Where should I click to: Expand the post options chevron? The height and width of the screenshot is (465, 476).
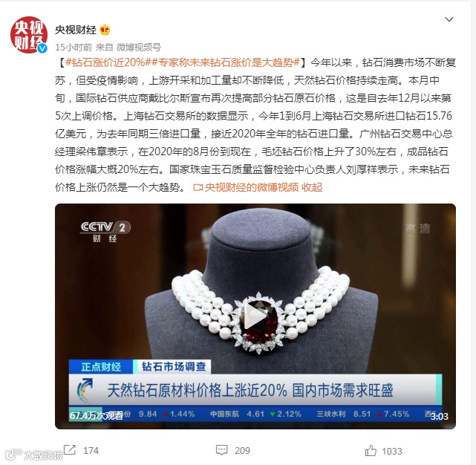(x=449, y=19)
